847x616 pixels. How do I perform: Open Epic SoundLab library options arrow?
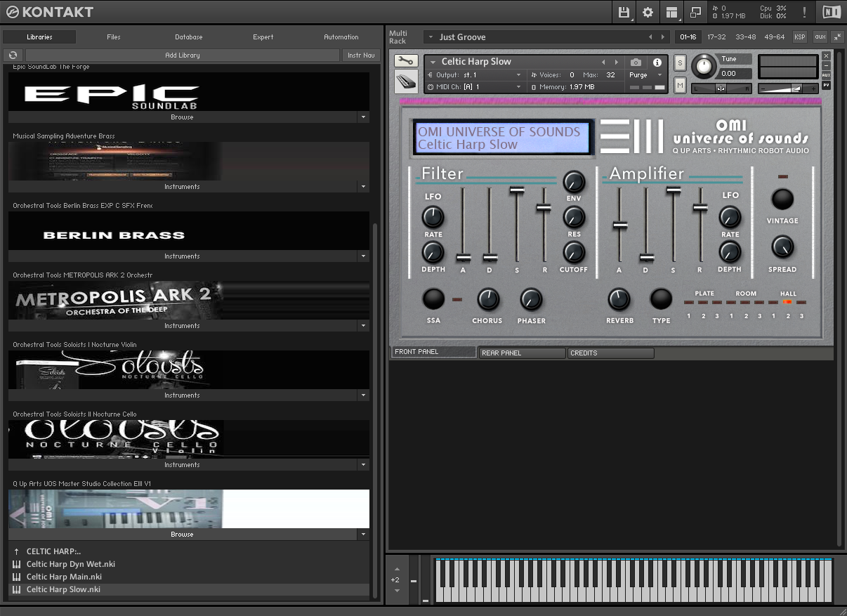(x=363, y=117)
